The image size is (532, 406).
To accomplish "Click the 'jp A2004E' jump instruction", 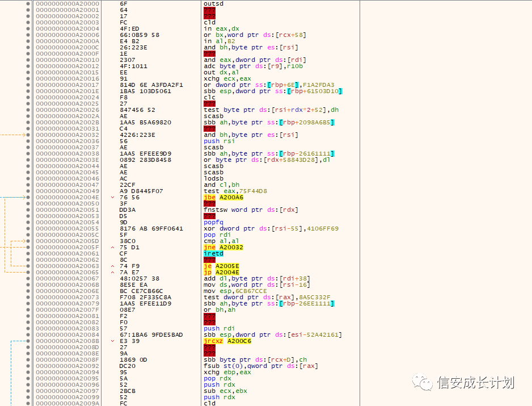I will tap(222, 273).
